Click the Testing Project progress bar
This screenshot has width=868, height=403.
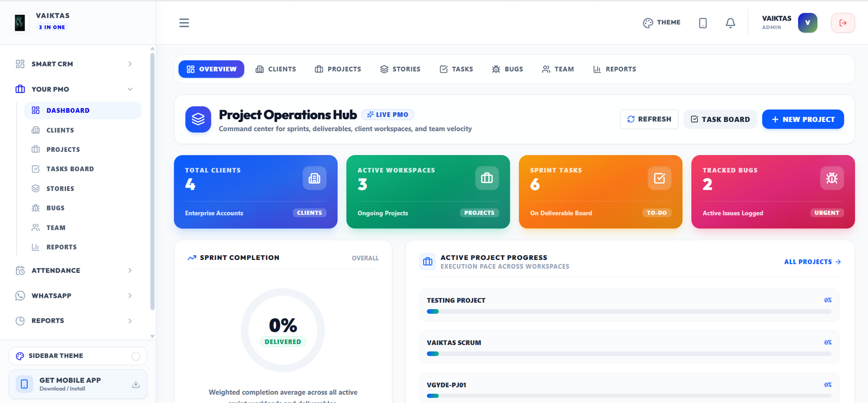pos(629,311)
